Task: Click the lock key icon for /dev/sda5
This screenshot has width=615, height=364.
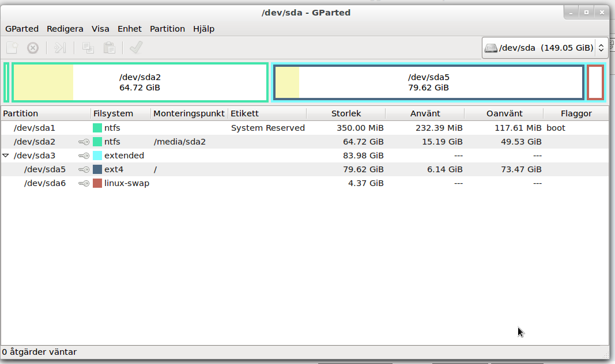Action: click(x=84, y=169)
